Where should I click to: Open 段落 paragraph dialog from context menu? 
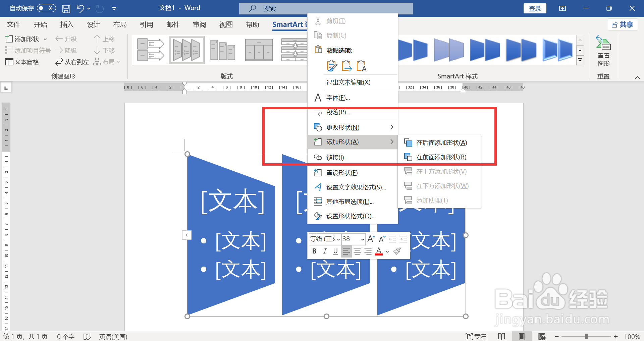(353, 112)
